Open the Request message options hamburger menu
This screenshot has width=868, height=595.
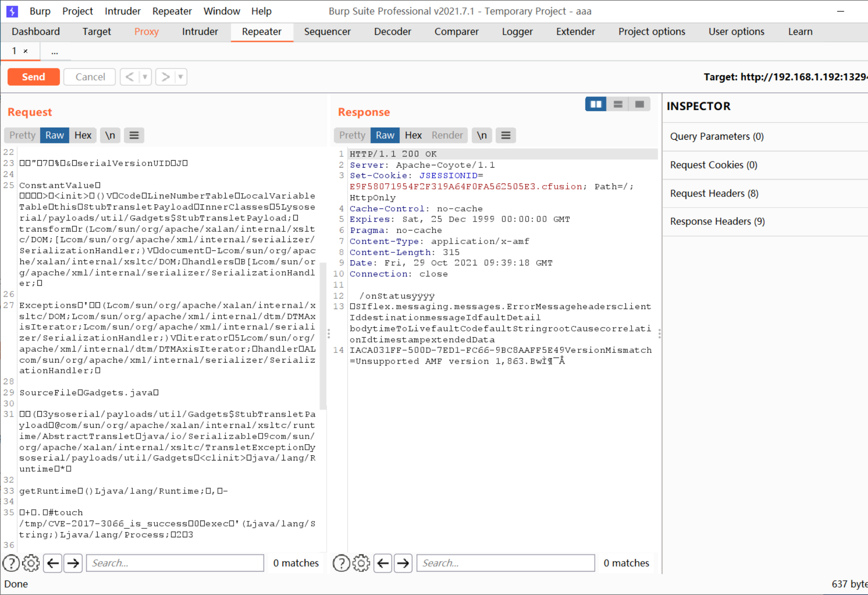pyautogui.click(x=134, y=135)
